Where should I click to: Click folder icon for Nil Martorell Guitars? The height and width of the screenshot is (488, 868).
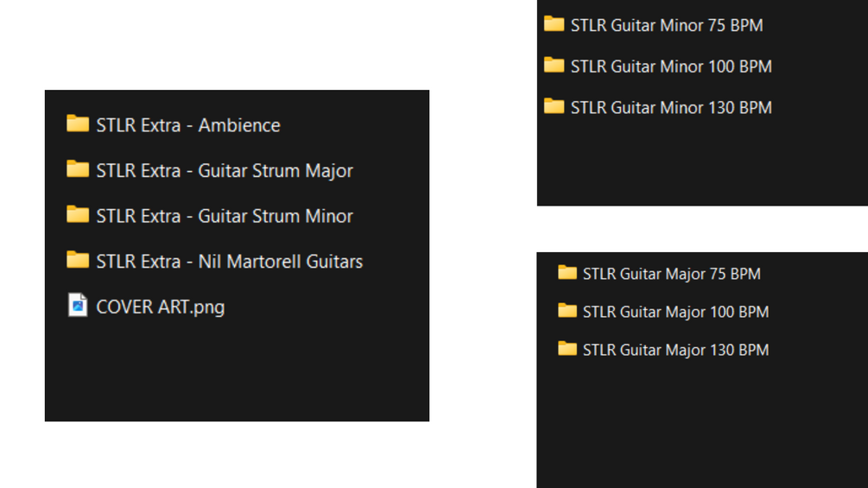click(78, 260)
